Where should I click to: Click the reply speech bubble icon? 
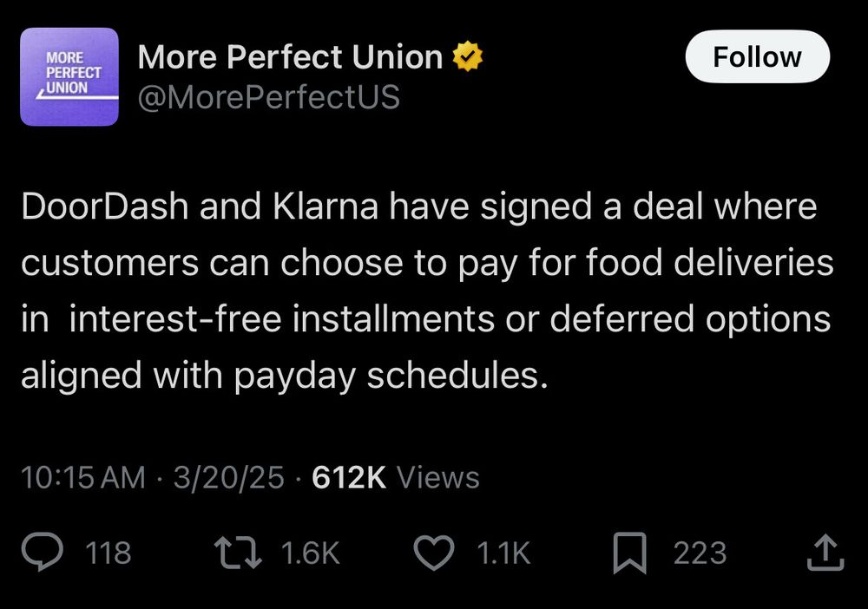[x=41, y=553]
